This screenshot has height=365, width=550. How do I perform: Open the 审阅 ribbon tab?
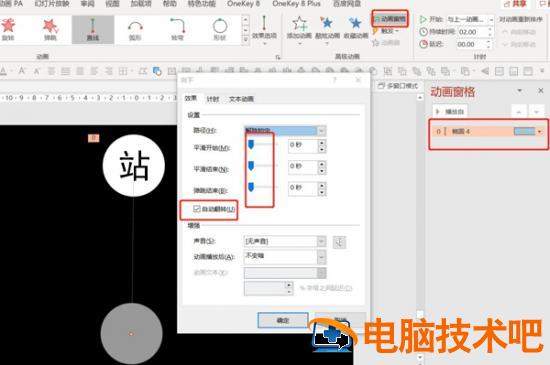coord(88,4)
